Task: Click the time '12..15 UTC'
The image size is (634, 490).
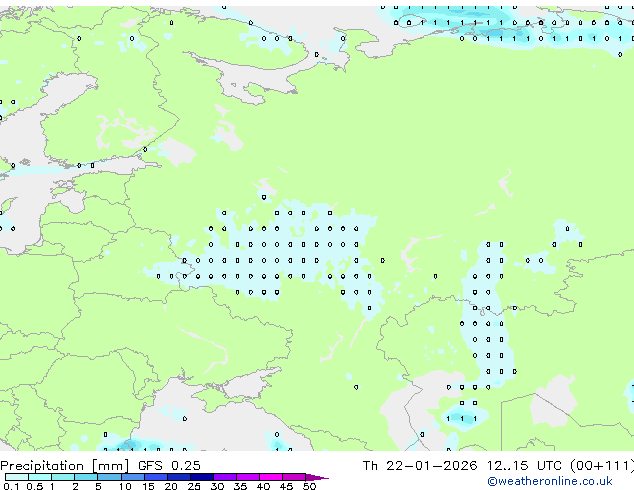Action: pyautogui.click(x=524, y=466)
